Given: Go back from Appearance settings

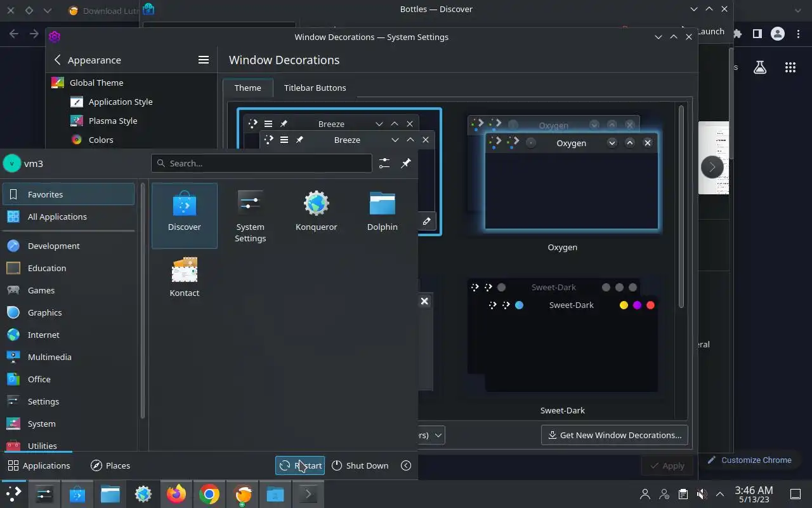Looking at the screenshot, I should [57, 60].
